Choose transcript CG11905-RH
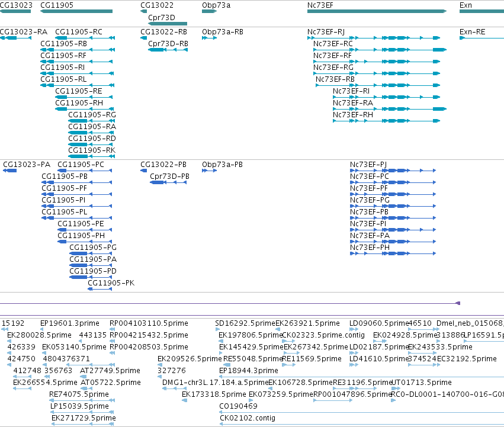This screenshot has width=504, height=427. [x=79, y=103]
